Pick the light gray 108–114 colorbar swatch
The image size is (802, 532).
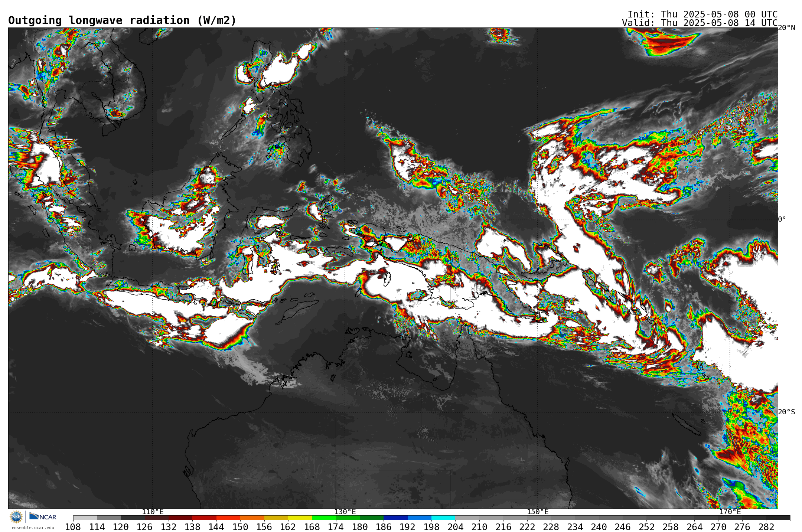(85, 518)
